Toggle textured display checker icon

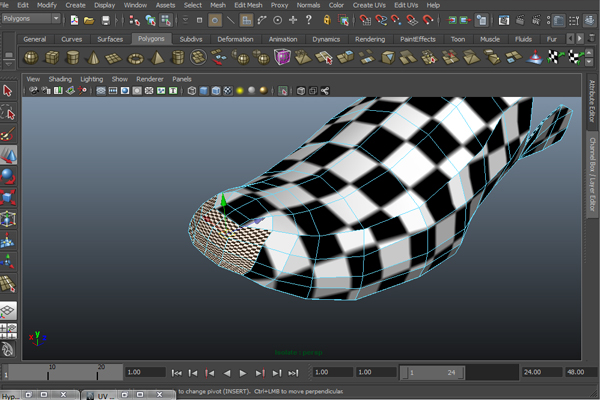pos(228,91)
